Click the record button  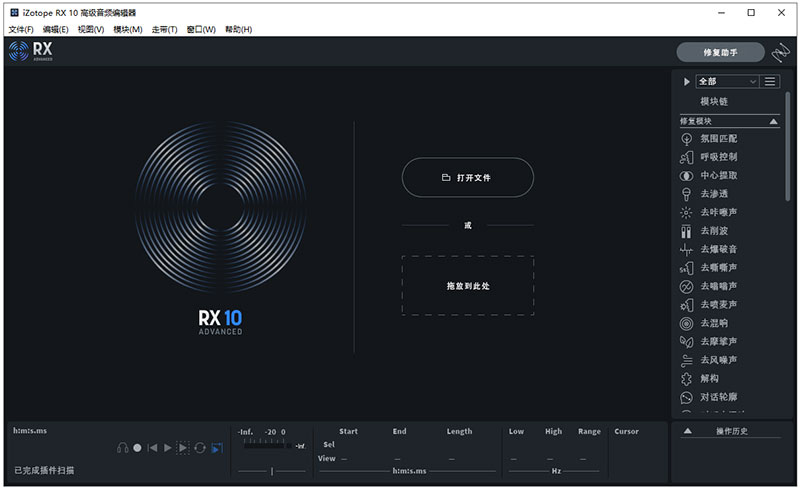(x=137, y=448)
